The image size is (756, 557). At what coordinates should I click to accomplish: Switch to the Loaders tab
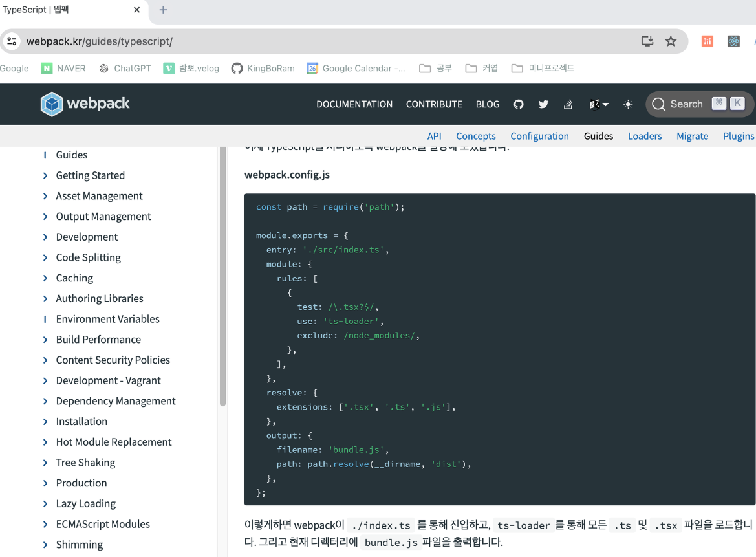[x=645, y=136]
